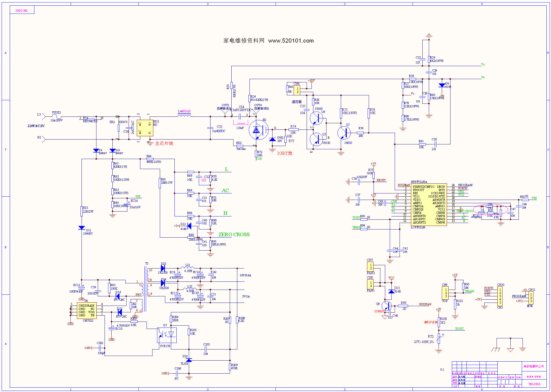Click the www.520101.com header text
The width and height of the screenshot is (551, 392).
tap(291, 41)
